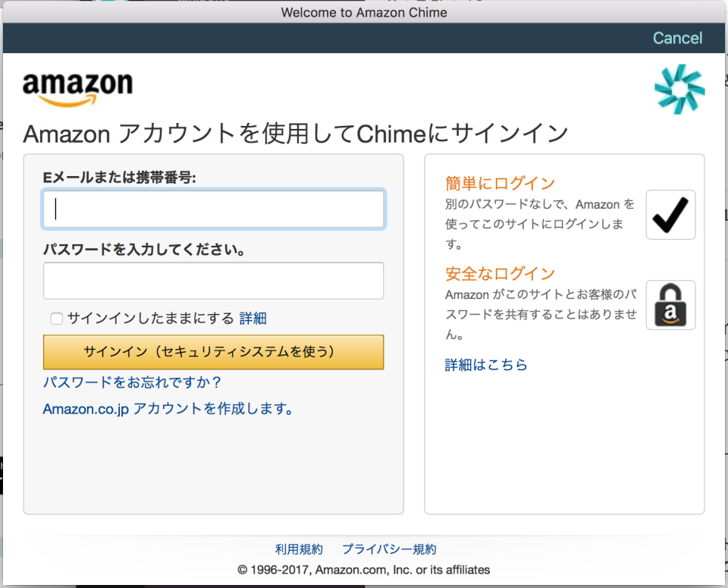Click the Amazon copyright notice text
Viewport: 728px width, 588px height.
click(364, 569)
